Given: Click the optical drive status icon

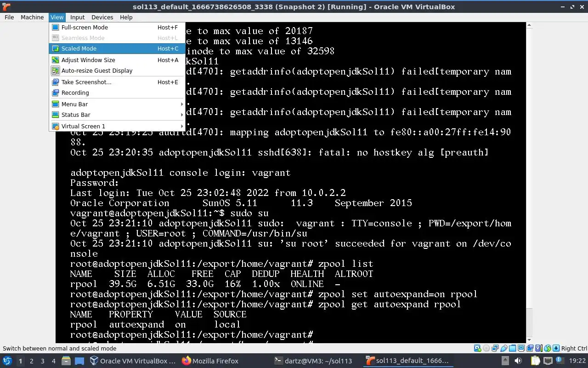Looking at the screenshot, I should [486, 348].
